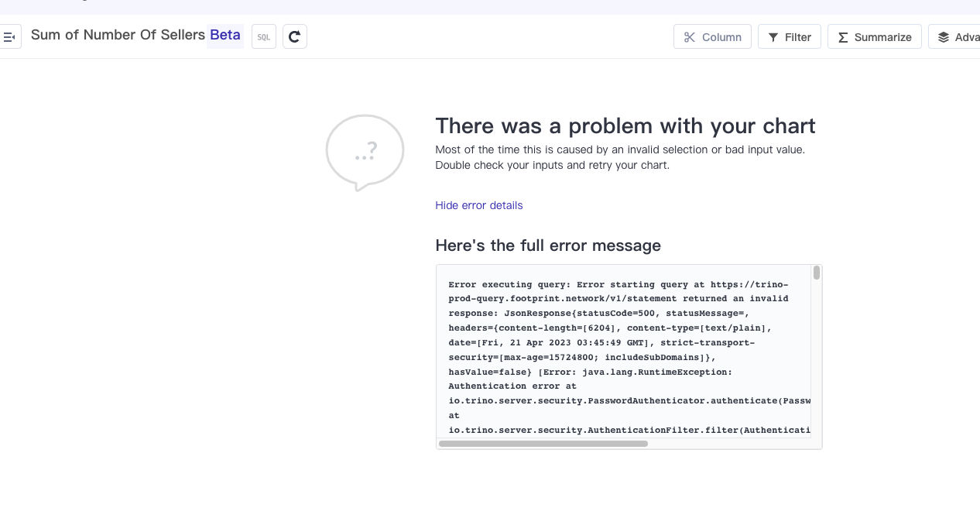Open the layers icon for Advanced options

944,36
